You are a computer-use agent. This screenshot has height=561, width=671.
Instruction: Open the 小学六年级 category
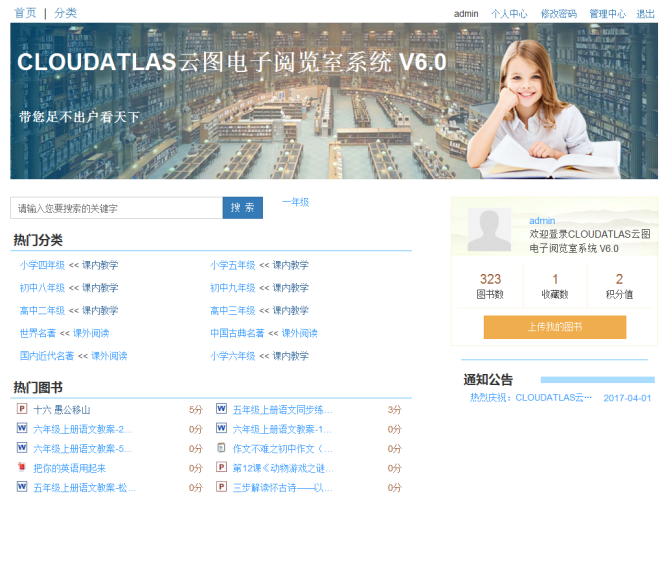[232, 356]
